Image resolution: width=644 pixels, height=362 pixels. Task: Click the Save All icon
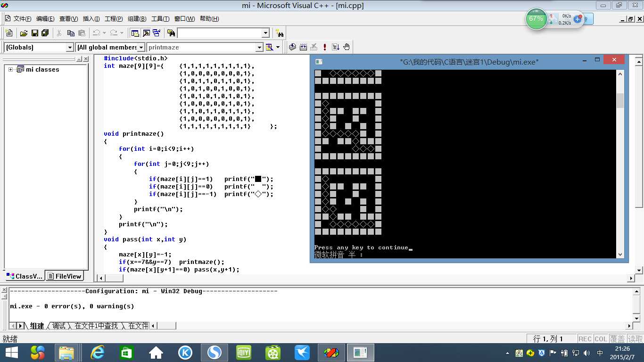click(45, 33)
